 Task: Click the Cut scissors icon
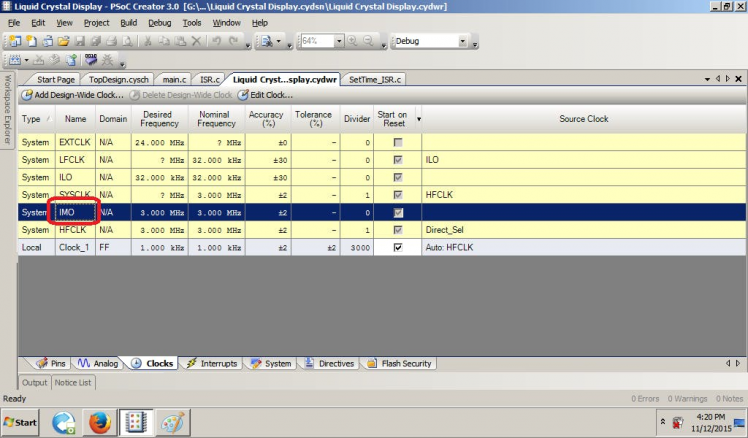[x=148, y=41]
